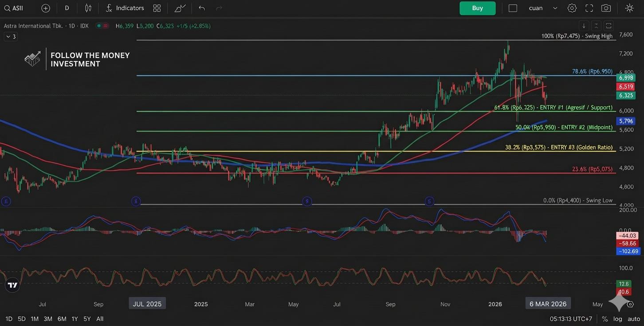Switch theme with the sun icon
The width and height of the screenshot is (644, 326).
click(x=629, y=8)
